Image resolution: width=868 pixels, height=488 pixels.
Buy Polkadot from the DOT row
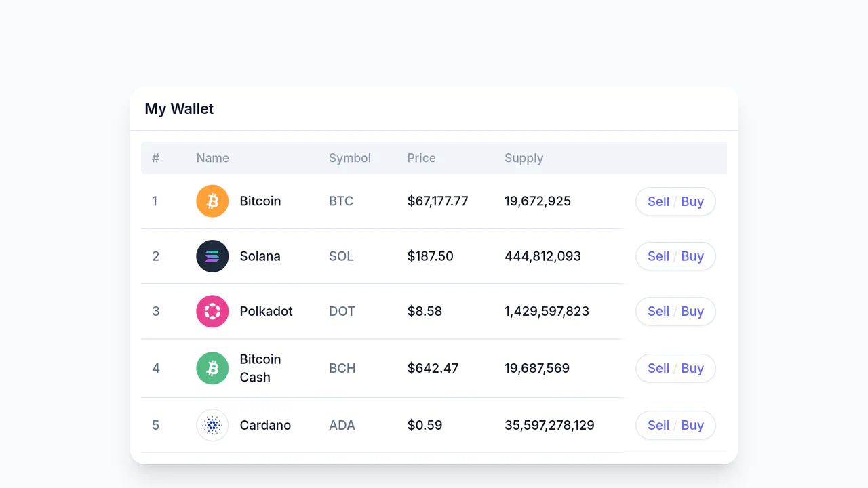pos(692,311)
